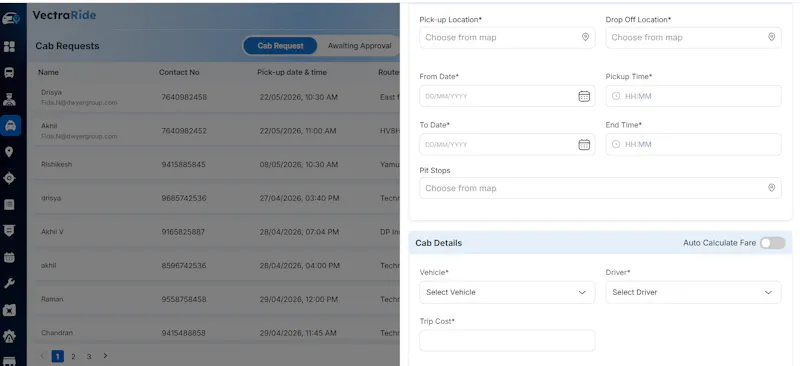Focus the Drop Off Location input

click(693, 38)
